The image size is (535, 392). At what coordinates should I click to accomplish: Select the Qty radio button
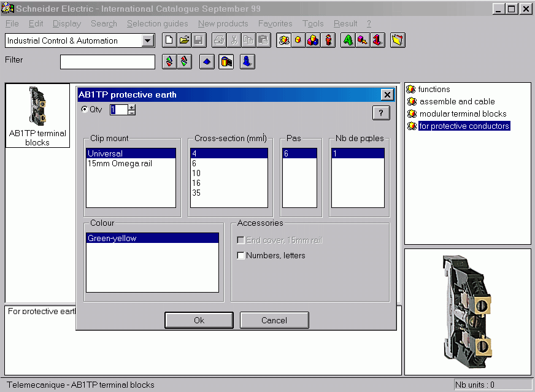pyautogui.click(x=84, y=109)
